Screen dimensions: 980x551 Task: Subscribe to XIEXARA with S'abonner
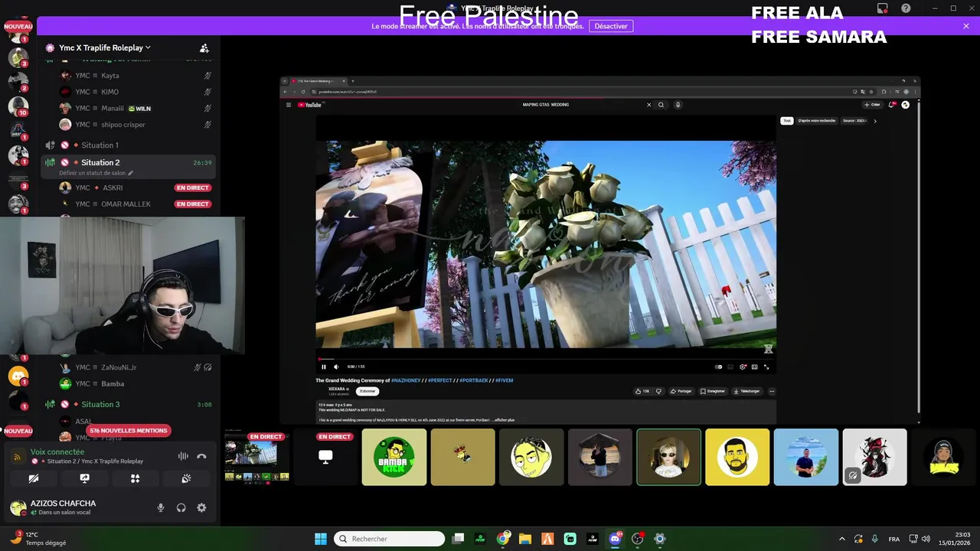pos(367,391)
